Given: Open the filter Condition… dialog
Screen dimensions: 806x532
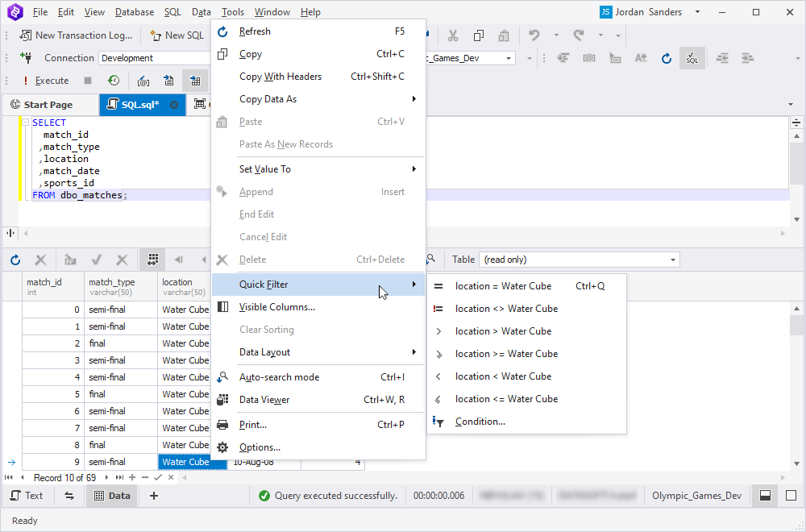Looking at the screenshot, I should 526,422.
